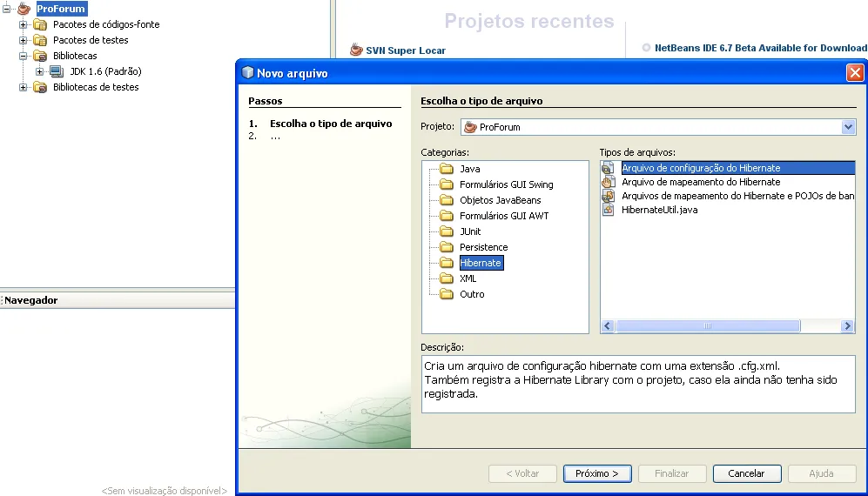Viewport: 868px width, 496px height.
Task: Click the XML category folder icon
Action: tap(447, 278)
